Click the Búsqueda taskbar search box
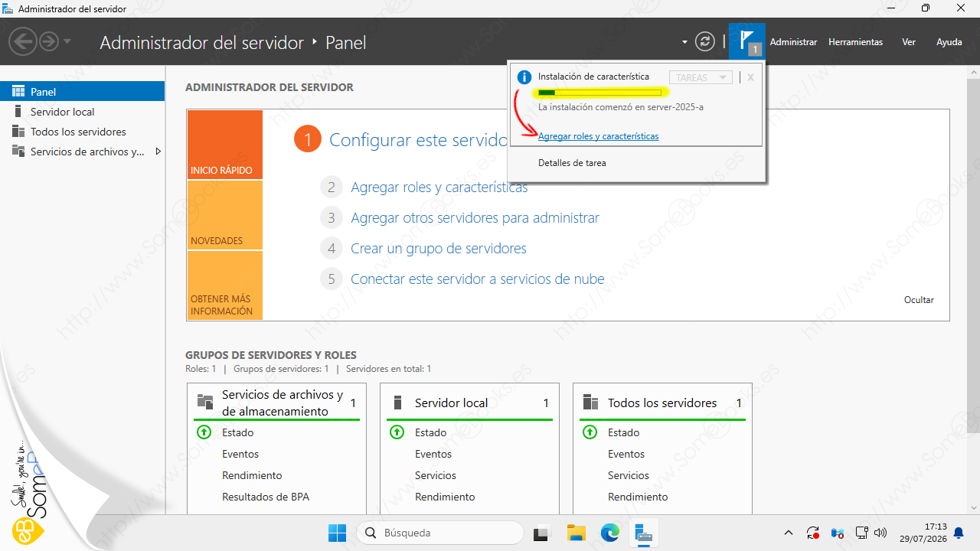Screen dimensions: 980x551 point(440,533)
